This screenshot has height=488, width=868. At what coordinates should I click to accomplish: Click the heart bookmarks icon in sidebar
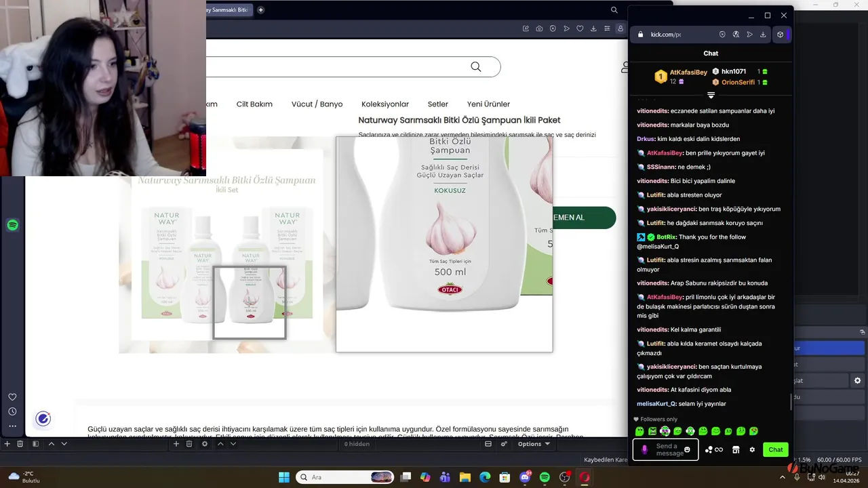(x=12, y=397)
